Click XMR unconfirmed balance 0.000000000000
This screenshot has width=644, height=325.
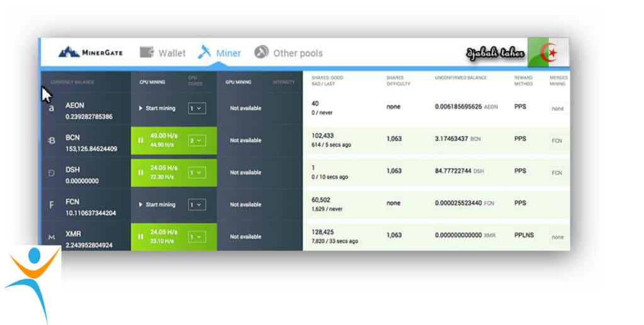tap(458, 235)
